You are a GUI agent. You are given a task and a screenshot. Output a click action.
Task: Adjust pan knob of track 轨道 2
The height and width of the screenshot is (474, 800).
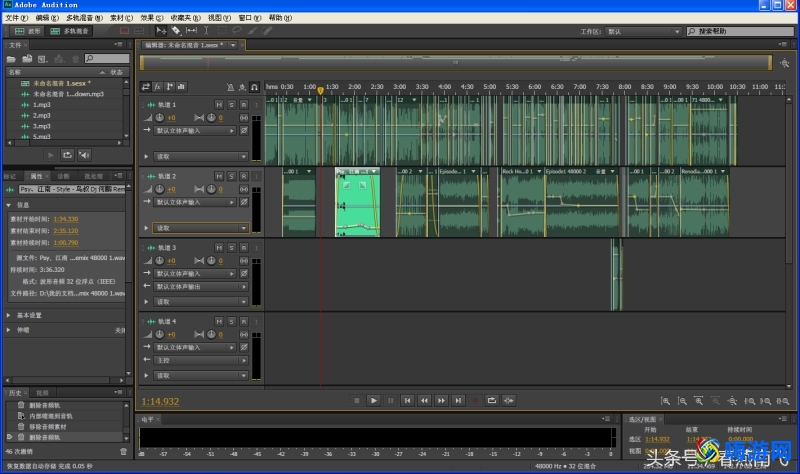[211, 189]
